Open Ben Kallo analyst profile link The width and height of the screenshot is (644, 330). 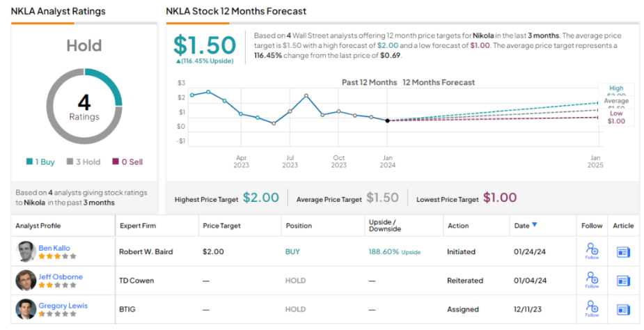(x=54, y=248)
